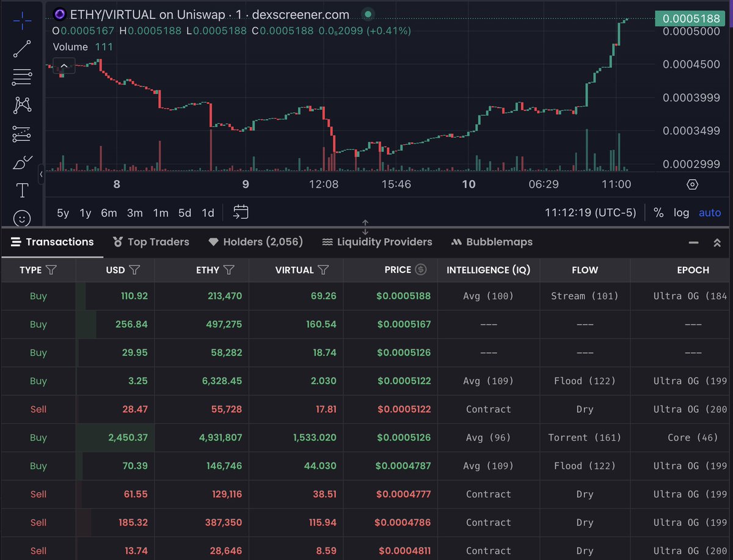Expand the transactions panel upward
Viewport: 733px width, 560px height.
click(x=717, y=242)
